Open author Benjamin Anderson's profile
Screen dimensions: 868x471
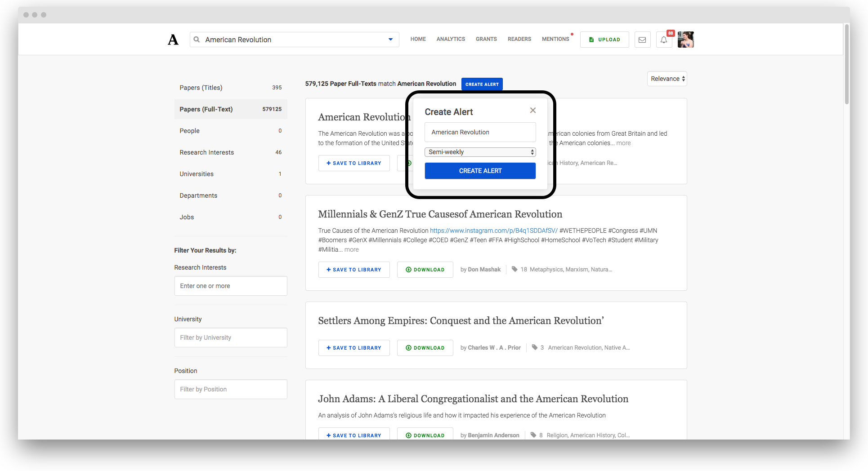coord(493,435)
